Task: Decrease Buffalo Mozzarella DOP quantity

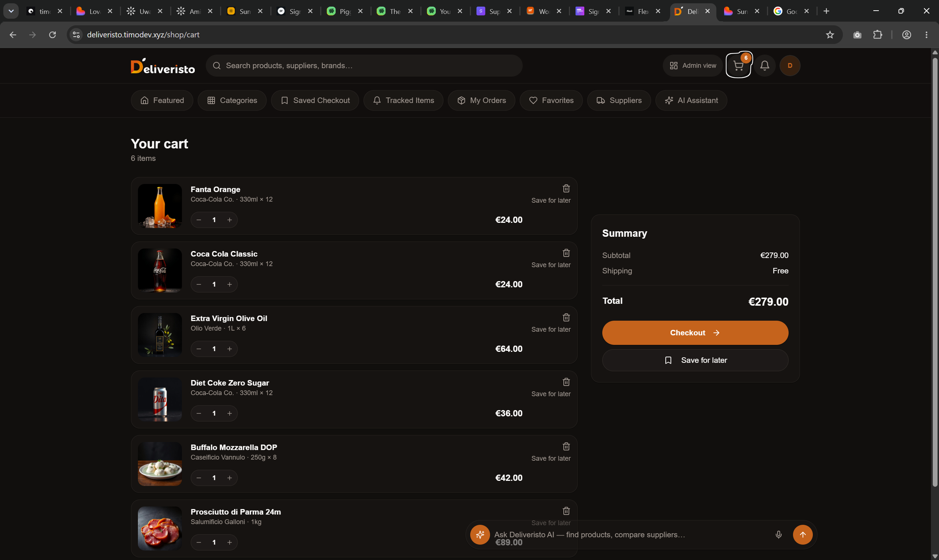Action: tap(199, 478)
